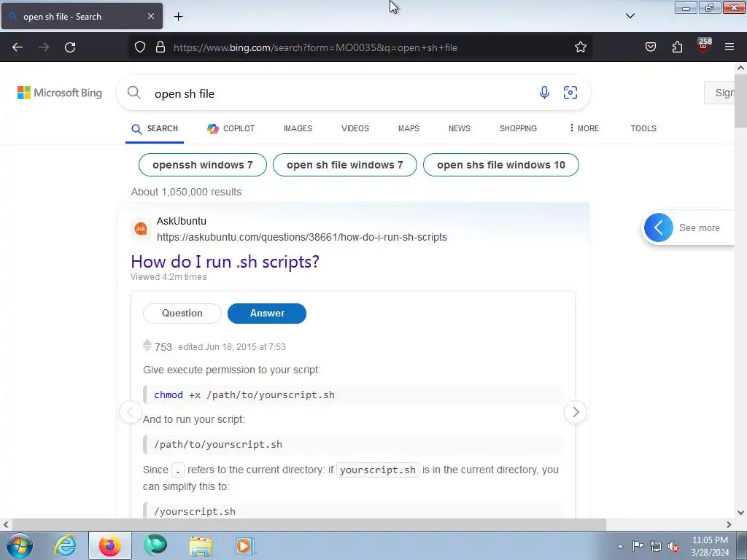Click the muted volume tray icon
Viewport: 747px width, 560px height.
pyautogui.click(x=673, y=547)
